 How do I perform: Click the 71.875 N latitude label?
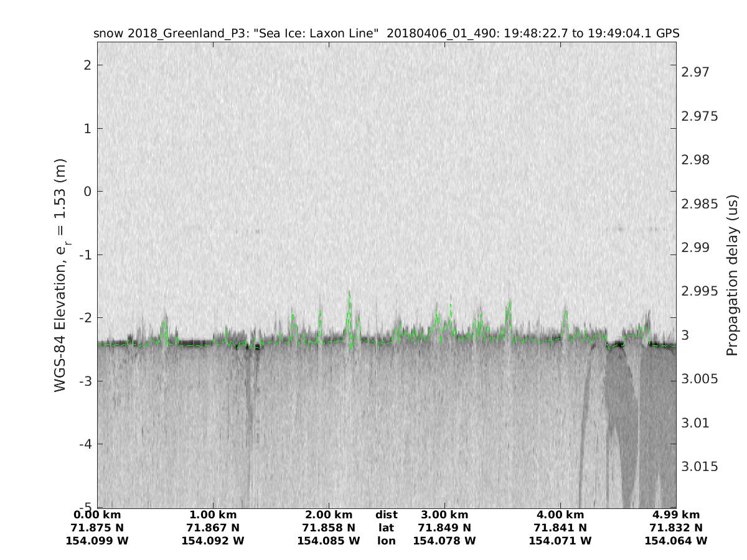point(97,528)
